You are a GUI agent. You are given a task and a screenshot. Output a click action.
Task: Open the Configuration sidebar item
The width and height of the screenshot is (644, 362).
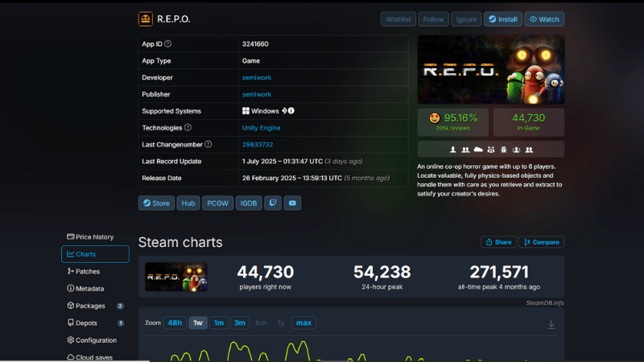pyautogui.click(x=95, y=340)
